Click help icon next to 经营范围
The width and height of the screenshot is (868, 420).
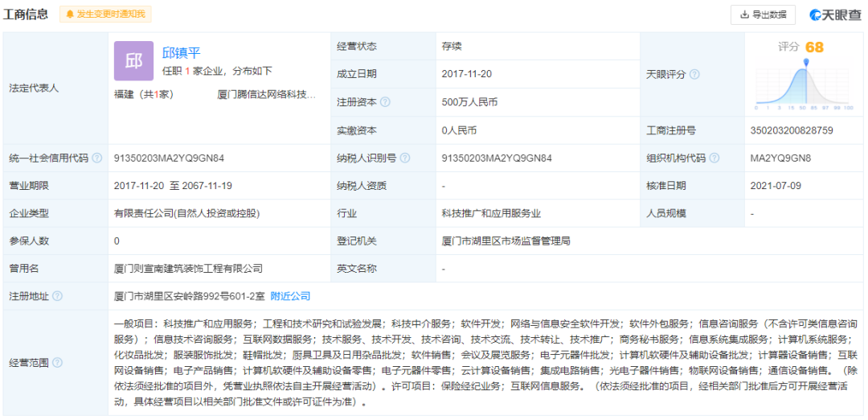tap(57, 363)
